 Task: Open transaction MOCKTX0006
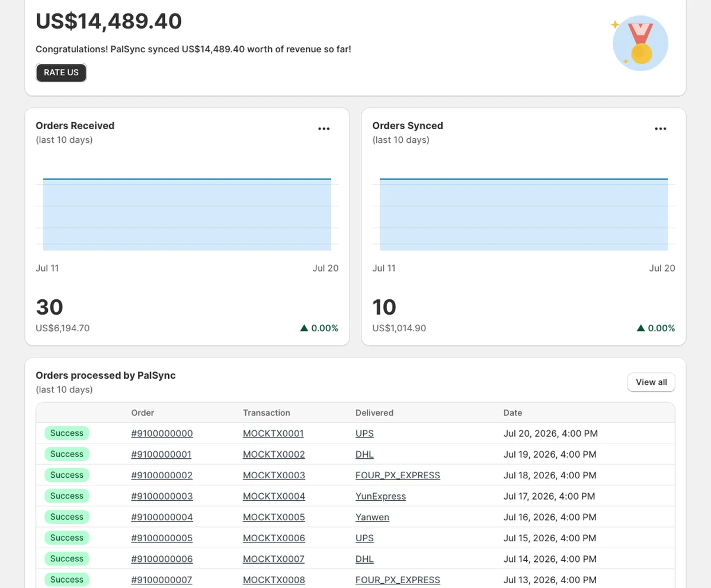274,538
